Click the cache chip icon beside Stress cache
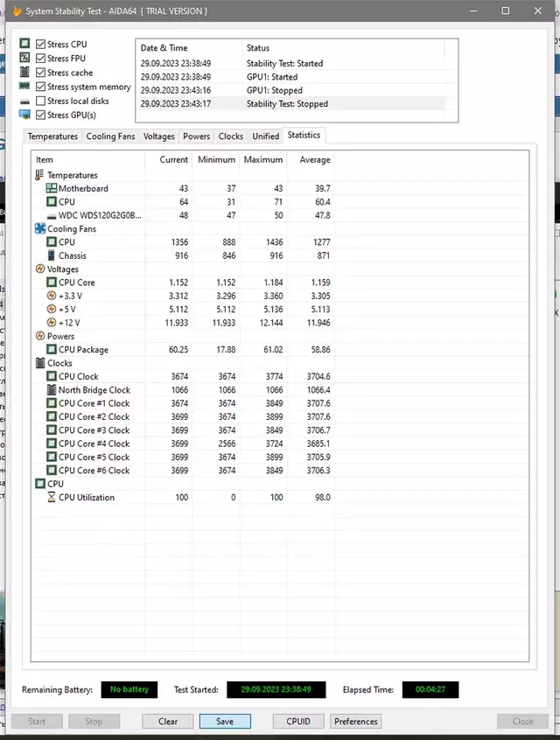Image resolution: width=560 pixels, height=740 pixels. [x=24, y=73]
